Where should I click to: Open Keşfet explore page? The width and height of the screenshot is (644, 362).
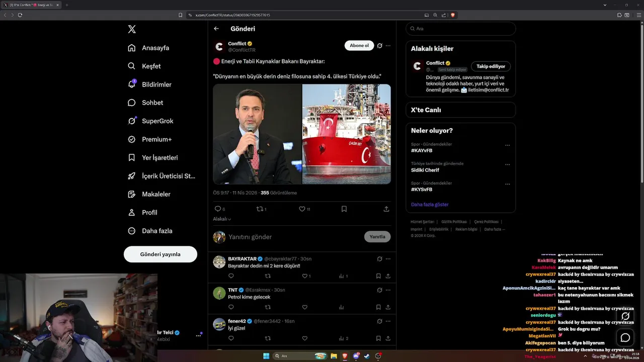144,66
